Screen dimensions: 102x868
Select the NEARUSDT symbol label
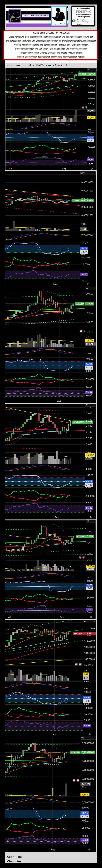pos(78,422)
